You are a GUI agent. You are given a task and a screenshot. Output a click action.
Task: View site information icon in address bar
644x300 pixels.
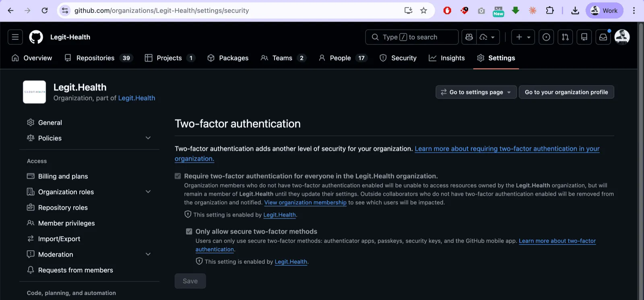(65, 10)
